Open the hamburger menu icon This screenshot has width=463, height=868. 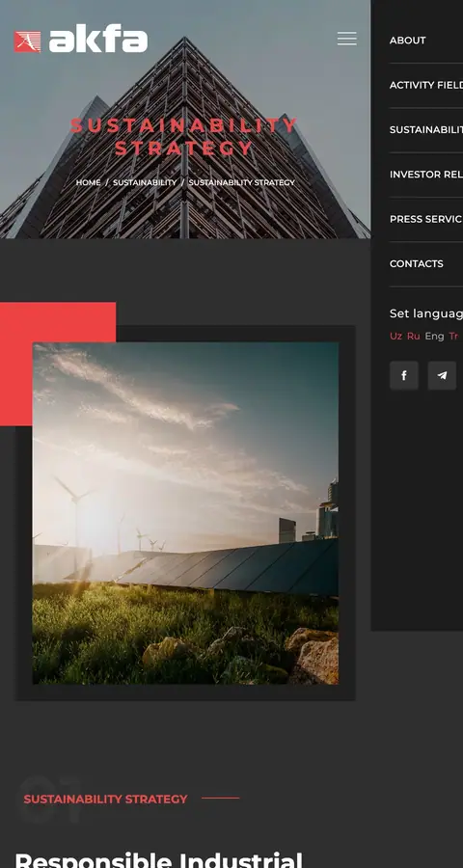(x=346, y=39)
